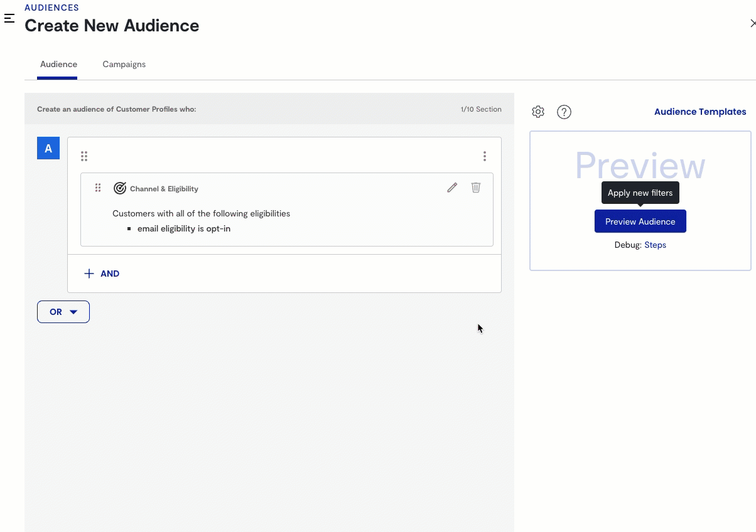Click the AUDIENCES breadcrumb link
Viewport: 756px width, 532px height.
(51, 8)
